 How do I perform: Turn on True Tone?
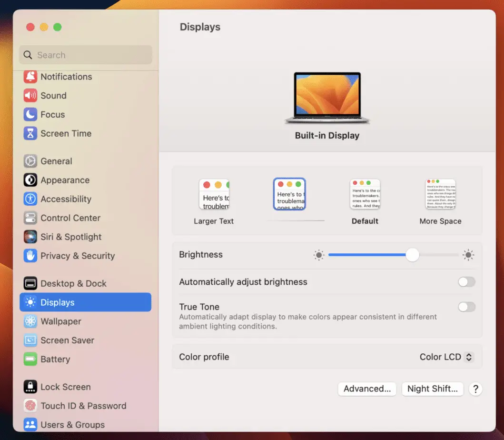[466, 307]
